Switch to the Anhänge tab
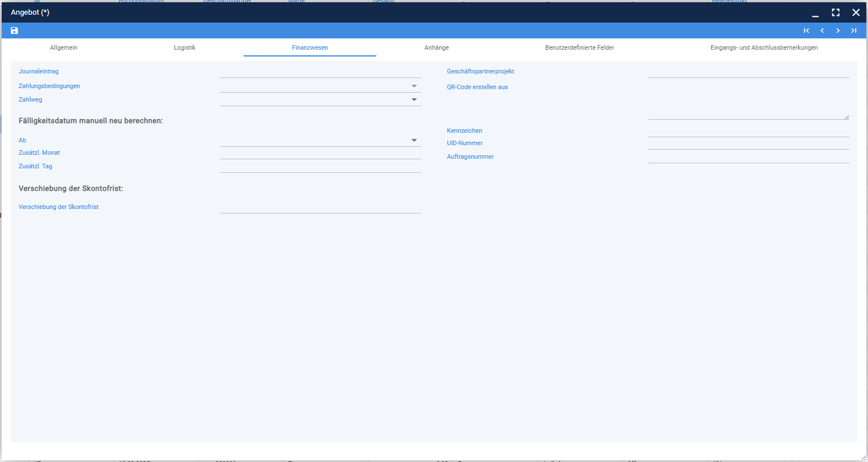Screen dimensions: 868x462 [x=437, y=47]
